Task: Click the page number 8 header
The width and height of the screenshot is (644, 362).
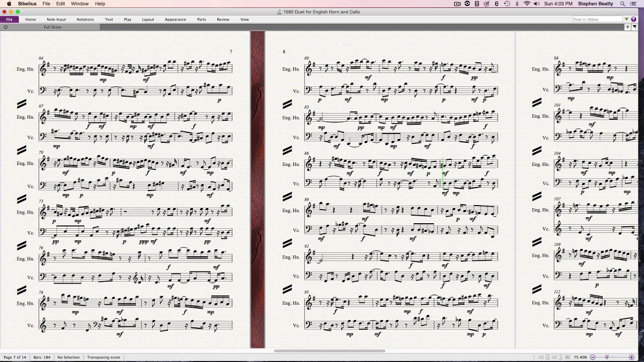Action: (284, 52)
